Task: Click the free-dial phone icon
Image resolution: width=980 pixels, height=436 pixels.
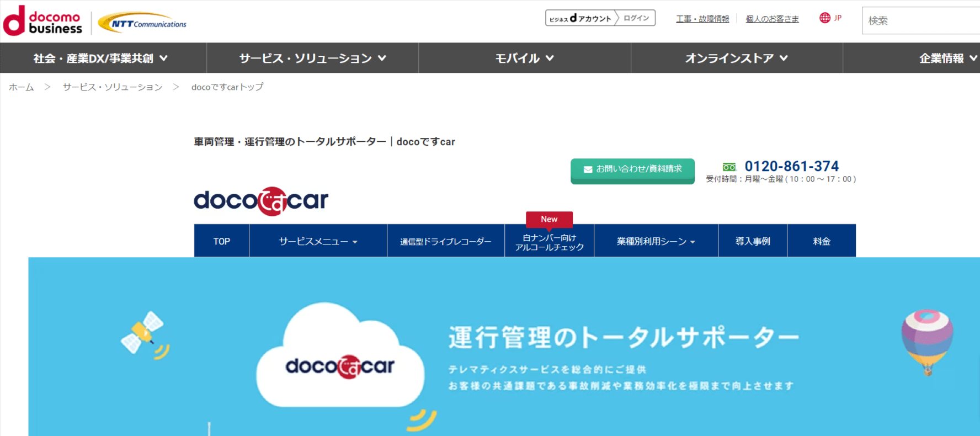Action: pos(729,167)
